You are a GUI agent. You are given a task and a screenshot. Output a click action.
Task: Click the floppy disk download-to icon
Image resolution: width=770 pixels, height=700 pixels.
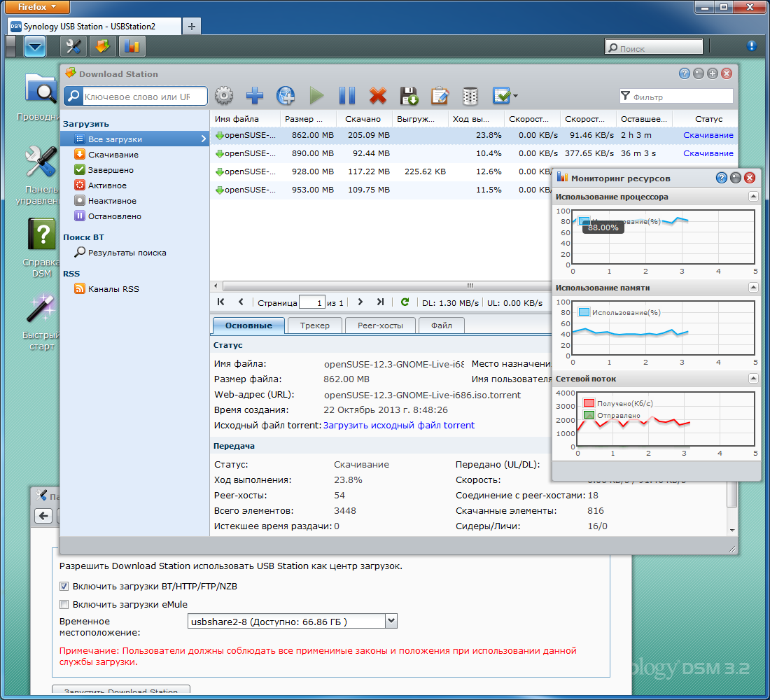click(x=409, y=96)
